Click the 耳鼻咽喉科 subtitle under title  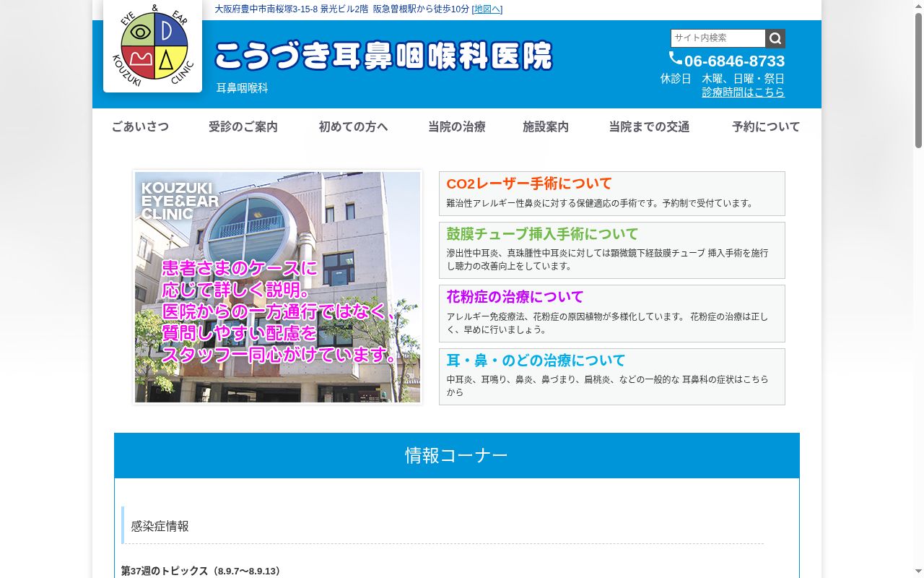243,88
